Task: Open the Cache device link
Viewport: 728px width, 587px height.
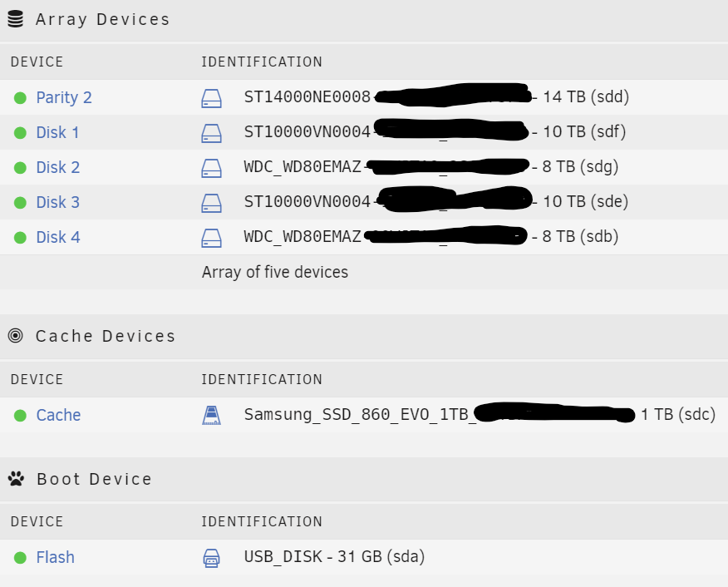Action: coord(58,415)
